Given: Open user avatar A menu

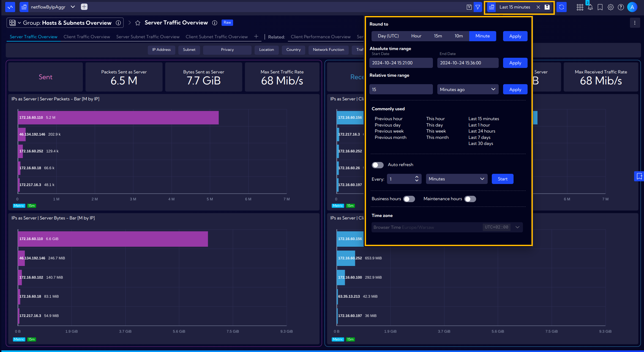Looking at the screenshot, I should (632, 7).
